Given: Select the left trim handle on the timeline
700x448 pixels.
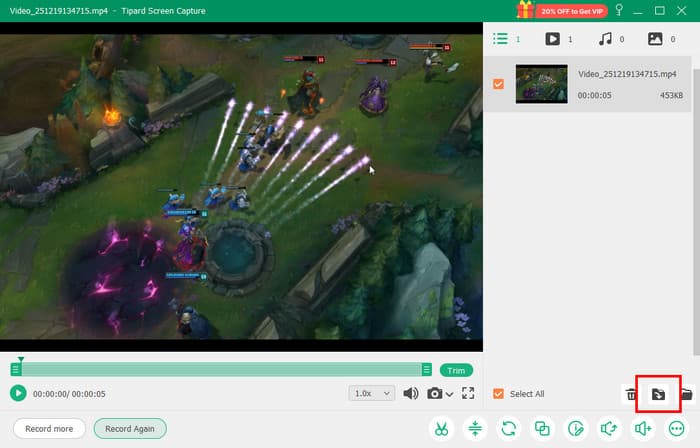Looking at the screenshot, I should click(16, 369).
